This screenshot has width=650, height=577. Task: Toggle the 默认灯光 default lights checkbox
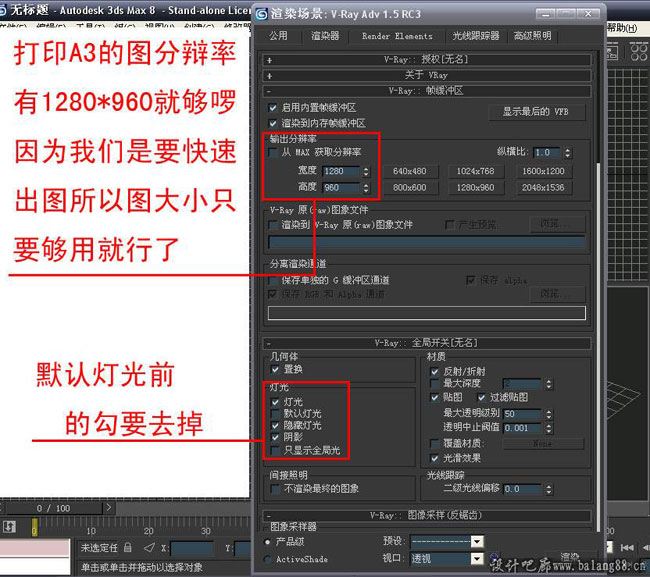point(275,414)
